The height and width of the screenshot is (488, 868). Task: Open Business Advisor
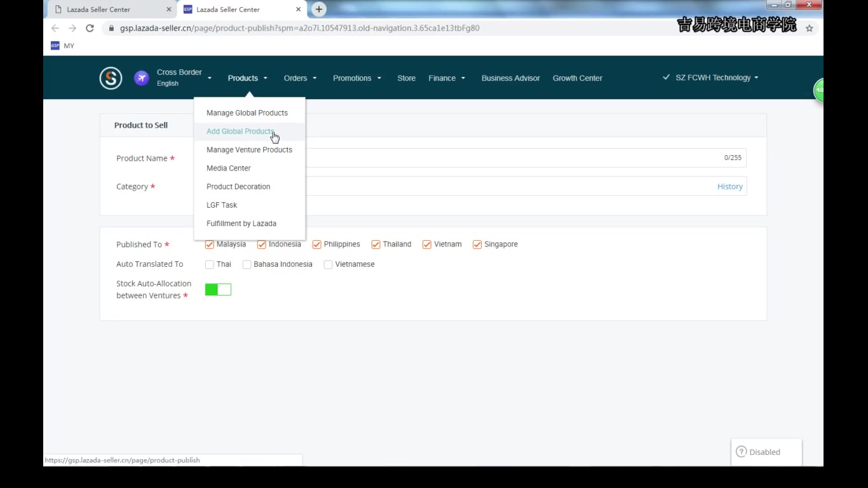coord(510,78)
